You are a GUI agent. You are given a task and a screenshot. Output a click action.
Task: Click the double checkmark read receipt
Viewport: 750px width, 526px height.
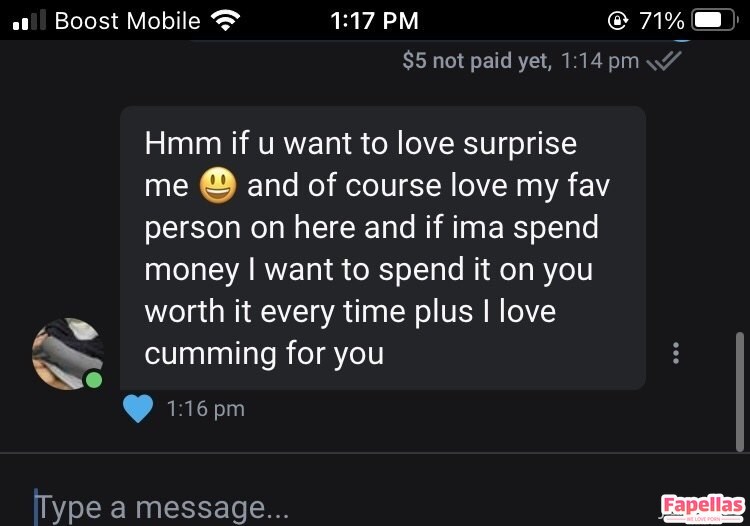(664, 61)
